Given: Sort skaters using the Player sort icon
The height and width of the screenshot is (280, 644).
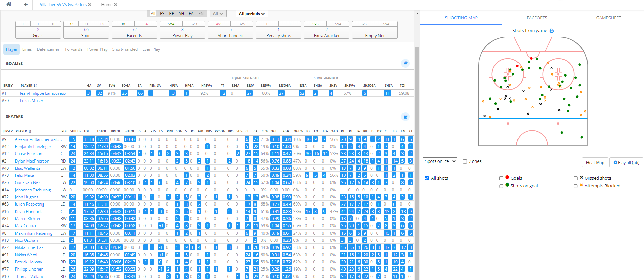Looking at the screenshot, I should [x=30, y=131].
